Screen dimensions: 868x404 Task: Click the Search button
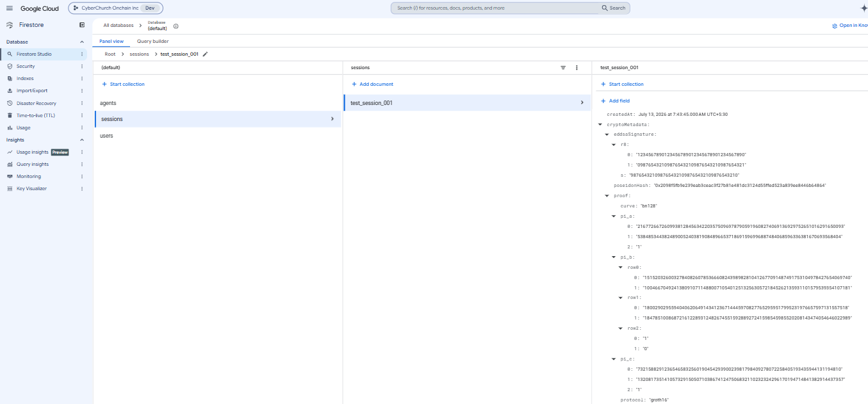[x=614, y=8]
